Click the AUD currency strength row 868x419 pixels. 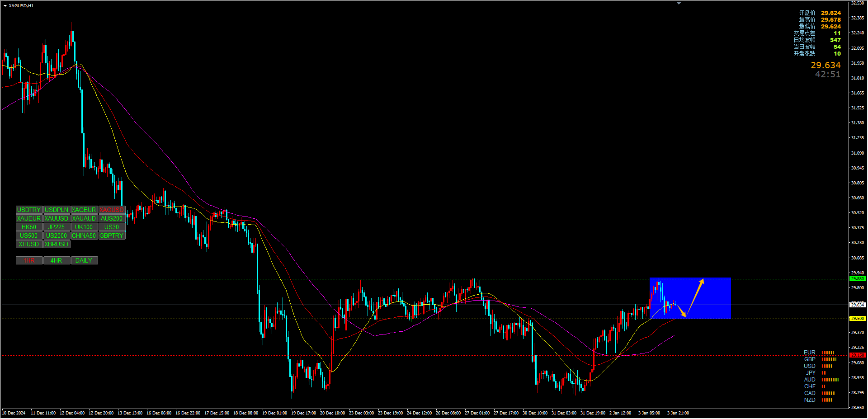[x=821, y=380]
